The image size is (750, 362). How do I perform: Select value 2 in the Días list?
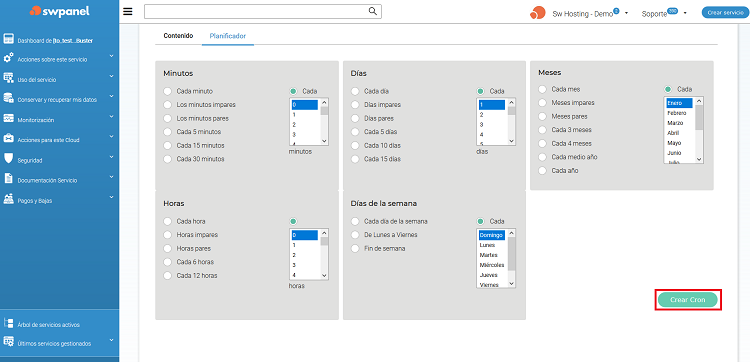click(x=492, y=115)
